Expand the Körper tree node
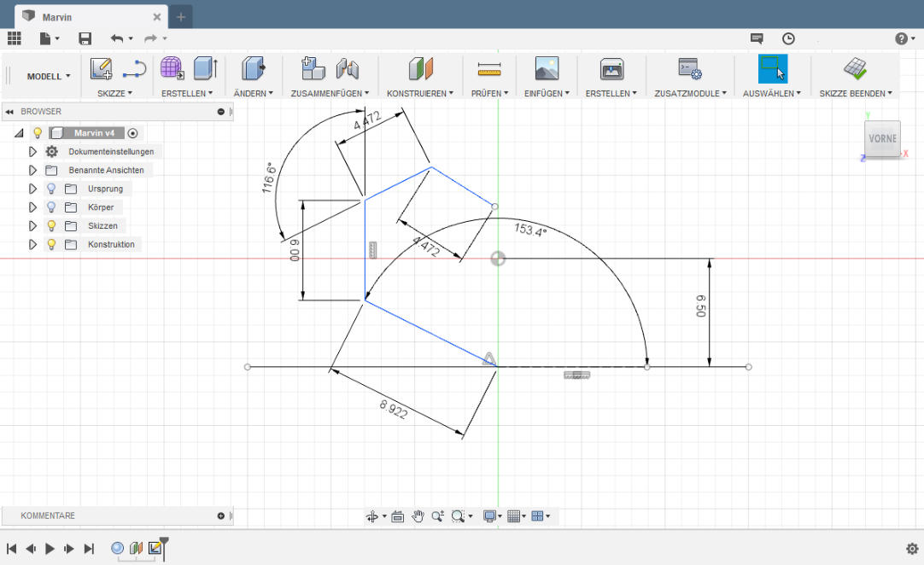The height and width of the screenshot is (565, 924). point(32,207)
